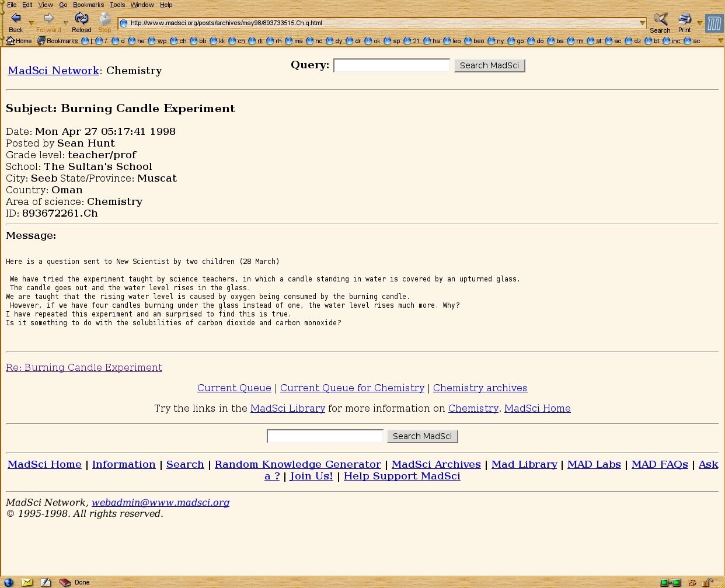This screenshot has height=588, width=725.
Task: Open the URL bar history dropdown arrow
Action: coord(642,23)
